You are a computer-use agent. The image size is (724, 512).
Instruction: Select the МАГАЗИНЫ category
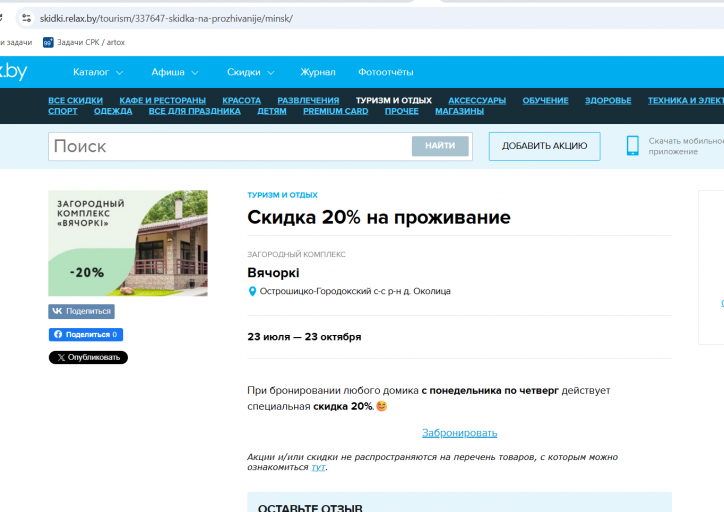(459, 111)
